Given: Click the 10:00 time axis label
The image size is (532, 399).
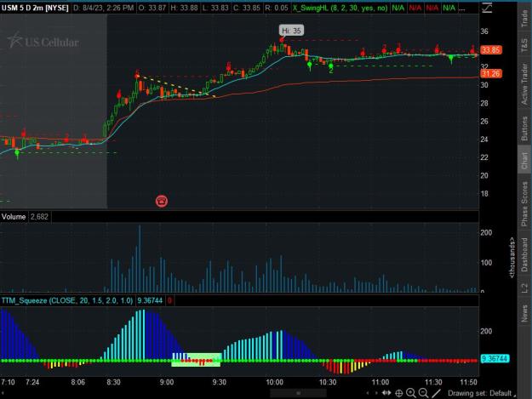Looking at the screenshot, I should [274, 382].
